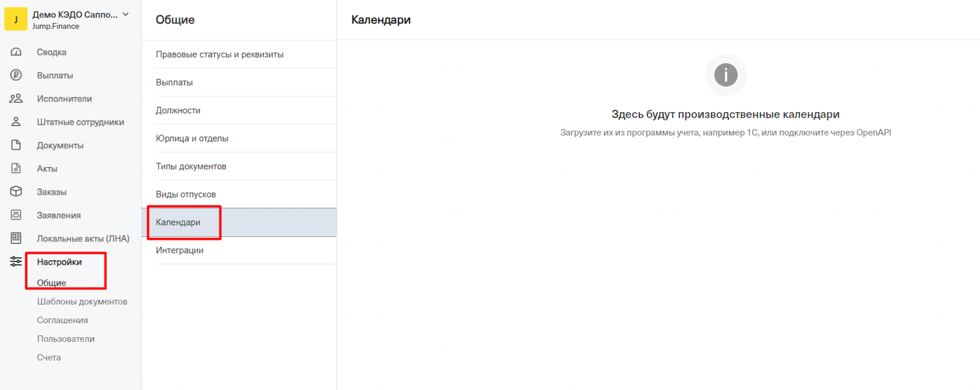Click the ruble icon for Выплаты
Screen dimensions: 980x390
coord(16,75)
